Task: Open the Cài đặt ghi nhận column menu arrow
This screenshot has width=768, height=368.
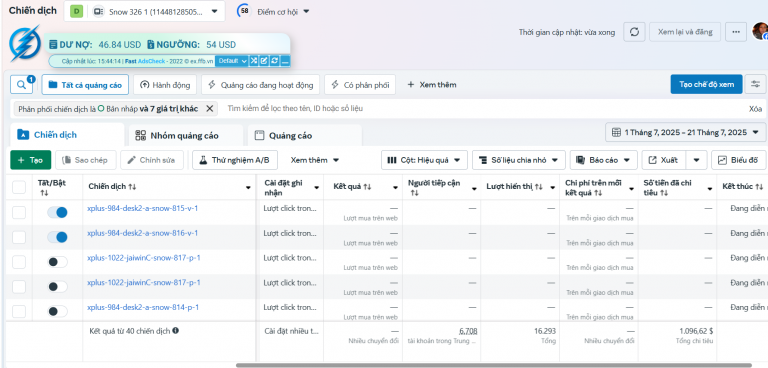Action: click(x=316, y=188)
